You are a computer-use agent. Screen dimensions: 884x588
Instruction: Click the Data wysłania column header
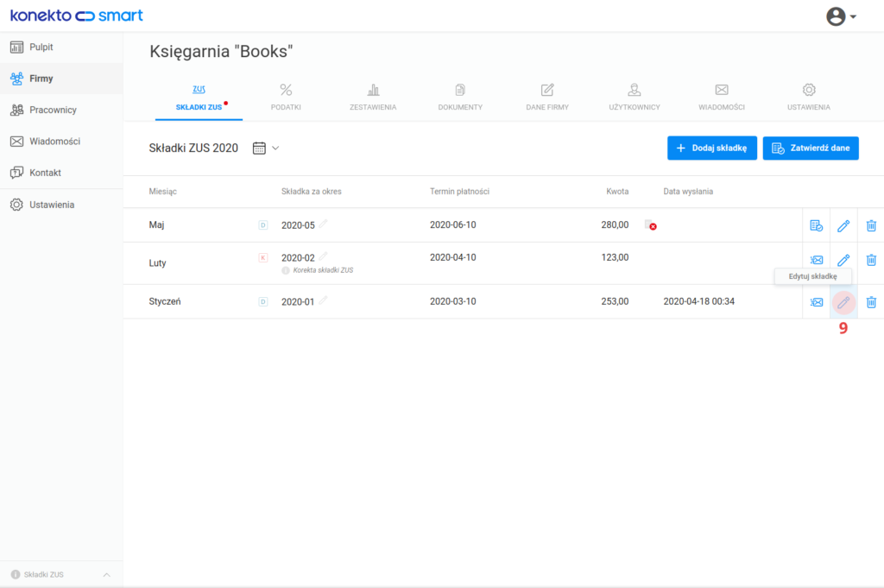688,192
